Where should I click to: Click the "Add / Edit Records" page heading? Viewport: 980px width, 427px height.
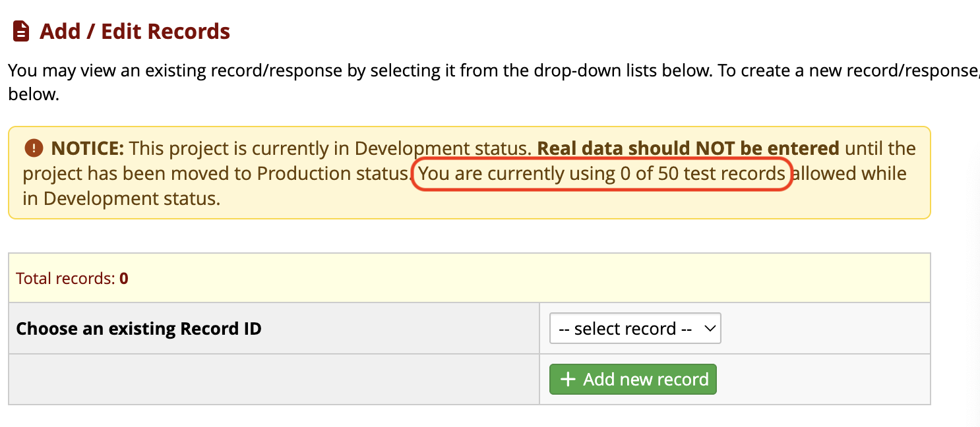pos(135,31)
